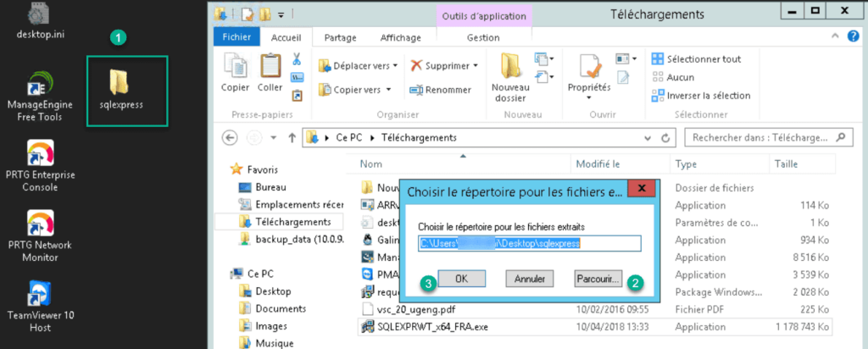Click the edit file icon in the Ouvrir group
Screen dimensions: 868x349
point(623,78)
